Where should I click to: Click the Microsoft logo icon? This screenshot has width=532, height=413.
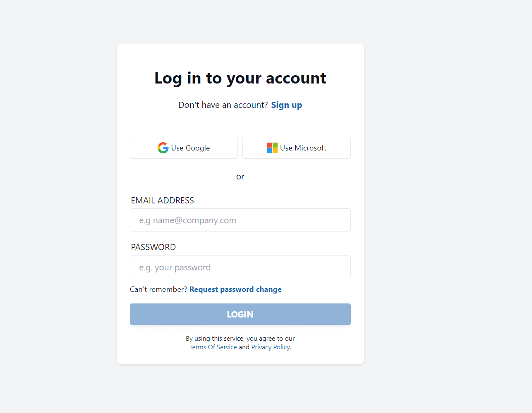272,148
